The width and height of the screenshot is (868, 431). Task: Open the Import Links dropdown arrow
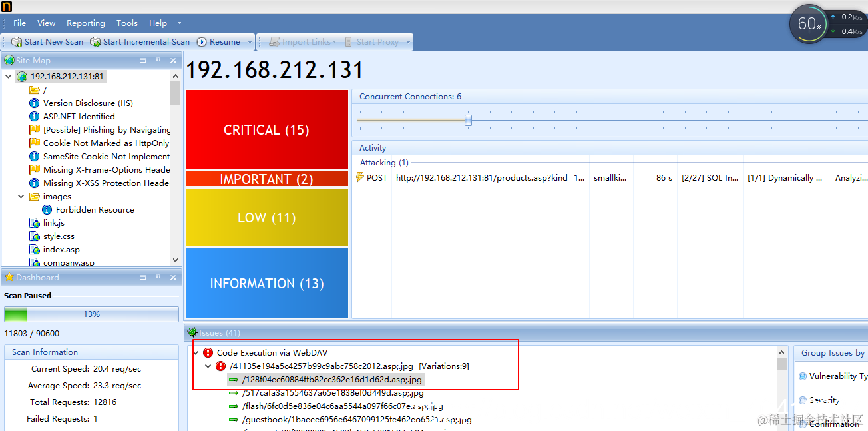point(334,42)
